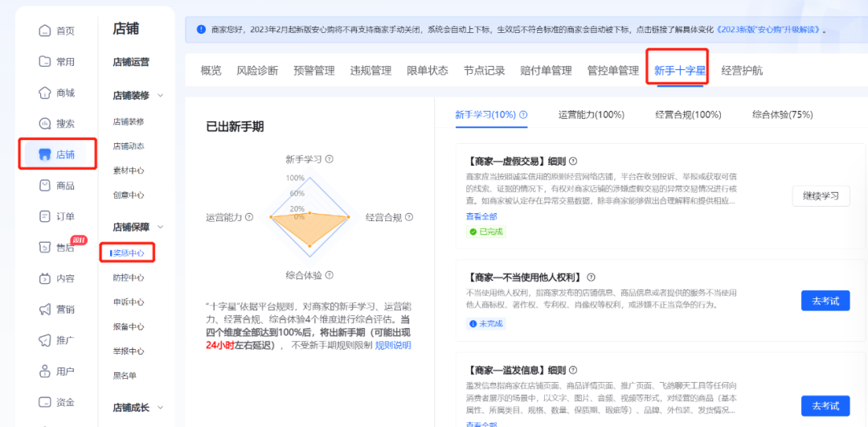Open the 规则说明 link
Image resolution: width=868 pixels, height=427 pixels.
tap(393, 346)
